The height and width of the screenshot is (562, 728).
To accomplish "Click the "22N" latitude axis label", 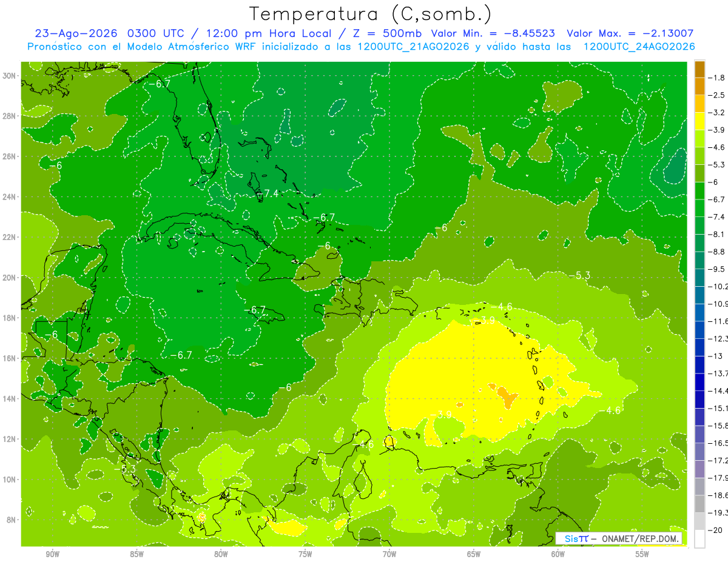I will point(10,237).
